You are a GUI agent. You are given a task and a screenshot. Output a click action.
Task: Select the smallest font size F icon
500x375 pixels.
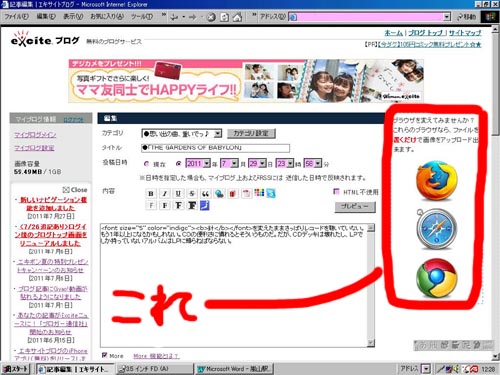pos(151,205)
